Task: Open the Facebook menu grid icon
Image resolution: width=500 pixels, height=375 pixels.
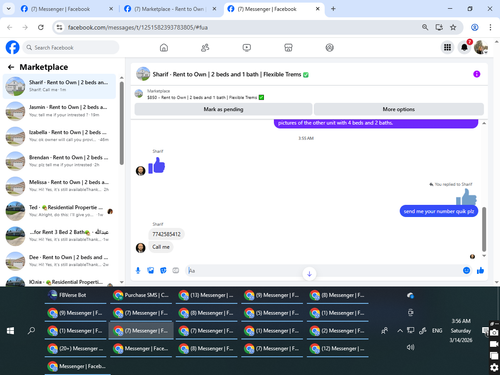Action: click(x=447, y=48)
